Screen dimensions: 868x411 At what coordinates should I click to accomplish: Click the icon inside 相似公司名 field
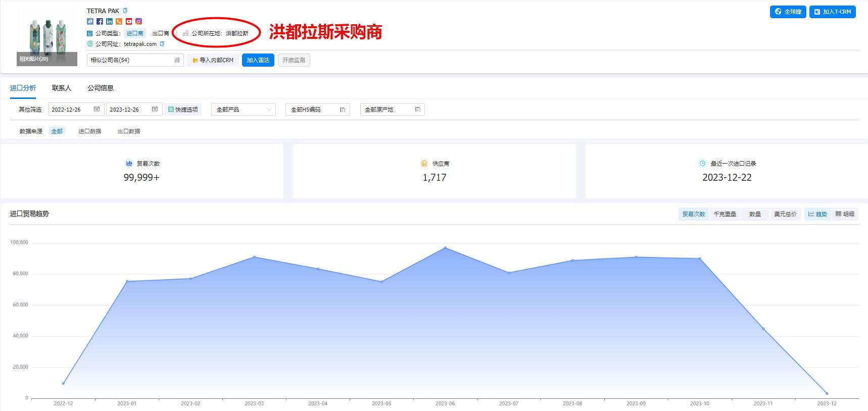[x=177, y=60]
